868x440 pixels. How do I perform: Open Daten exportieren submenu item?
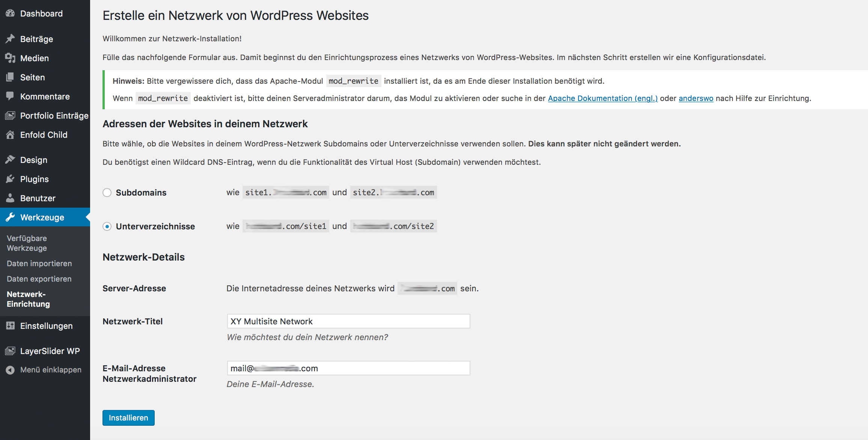tap(39, 279)
